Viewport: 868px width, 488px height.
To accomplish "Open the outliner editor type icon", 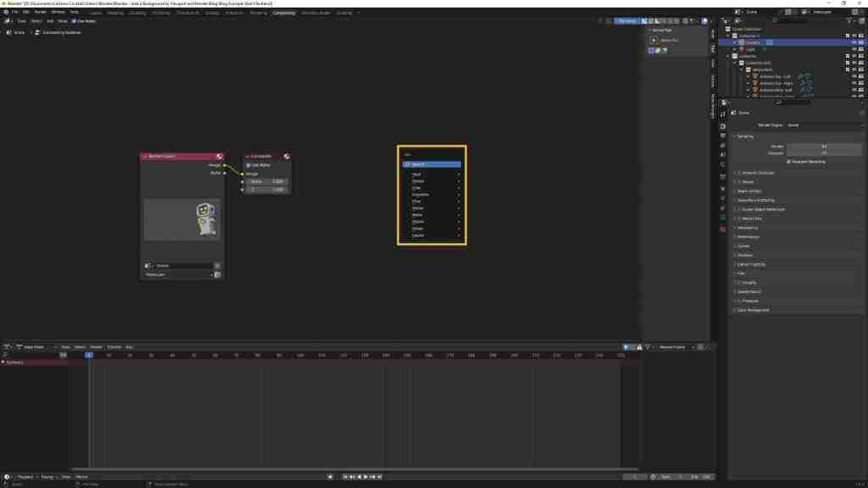I will point(726,21).
